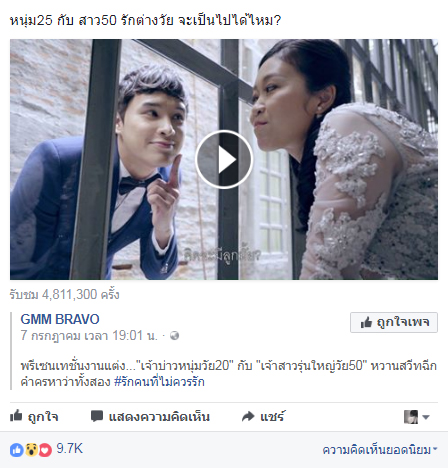
Task: Click the แชร์ share button
Action: [x=263, y=416]
